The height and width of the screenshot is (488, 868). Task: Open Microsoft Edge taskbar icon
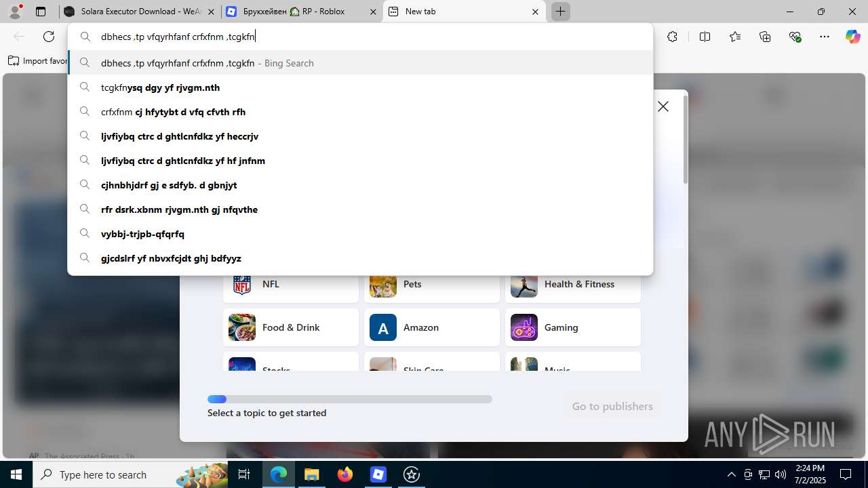click(279, 474)
